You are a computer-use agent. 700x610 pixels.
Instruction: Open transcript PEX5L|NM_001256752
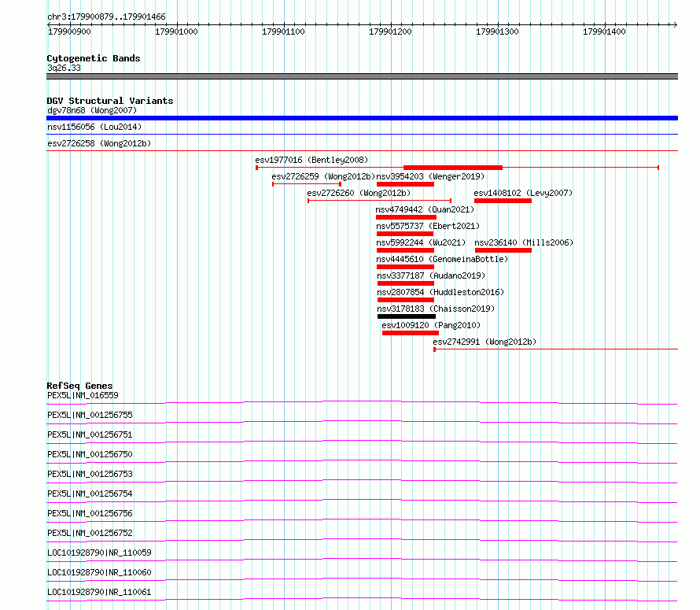90,533
